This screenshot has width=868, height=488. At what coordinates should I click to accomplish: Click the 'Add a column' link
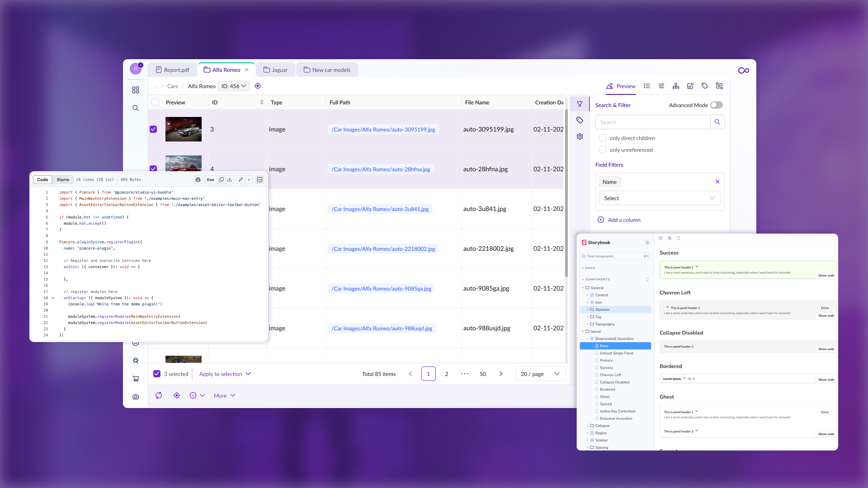pyautogui.click(x=624, y=220)
